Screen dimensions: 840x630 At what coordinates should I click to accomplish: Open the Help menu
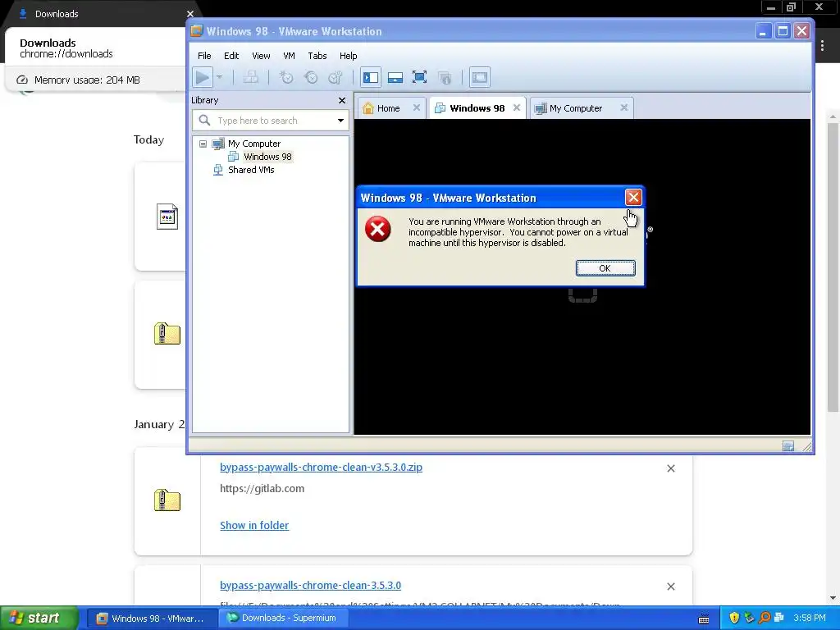(x=348, y=56)
